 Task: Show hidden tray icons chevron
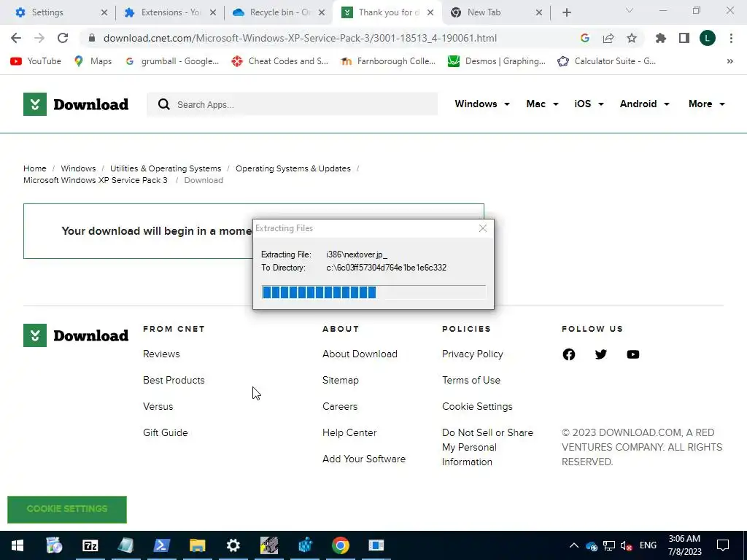point(573,545)
